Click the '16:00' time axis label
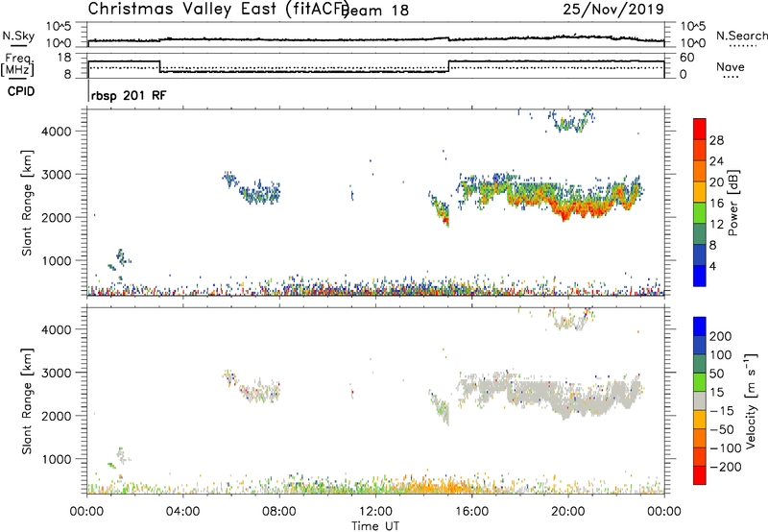The width and height of the screenshot is (768, 532). pos(471,512)
